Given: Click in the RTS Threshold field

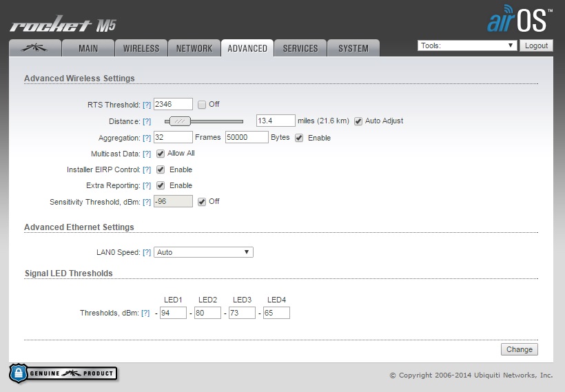Looking at the screenshot, I should coord(173,104).
